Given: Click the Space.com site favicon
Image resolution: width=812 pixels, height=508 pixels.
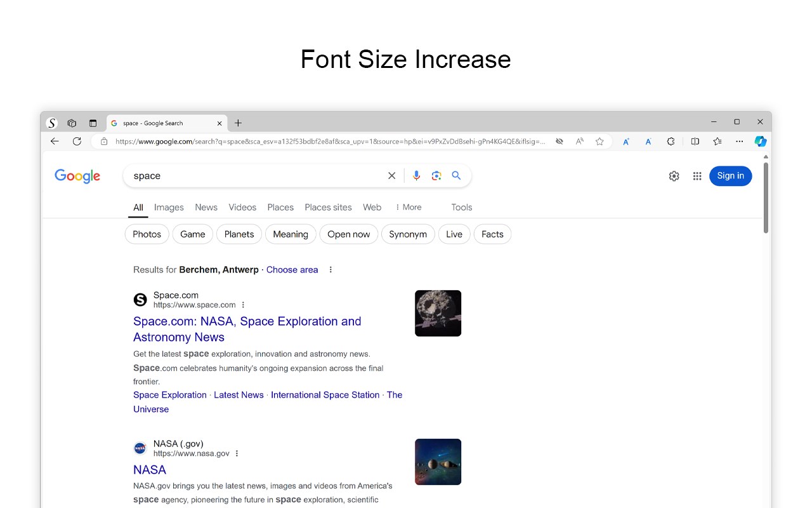Looking at the screenshot, I should (140, 300).
